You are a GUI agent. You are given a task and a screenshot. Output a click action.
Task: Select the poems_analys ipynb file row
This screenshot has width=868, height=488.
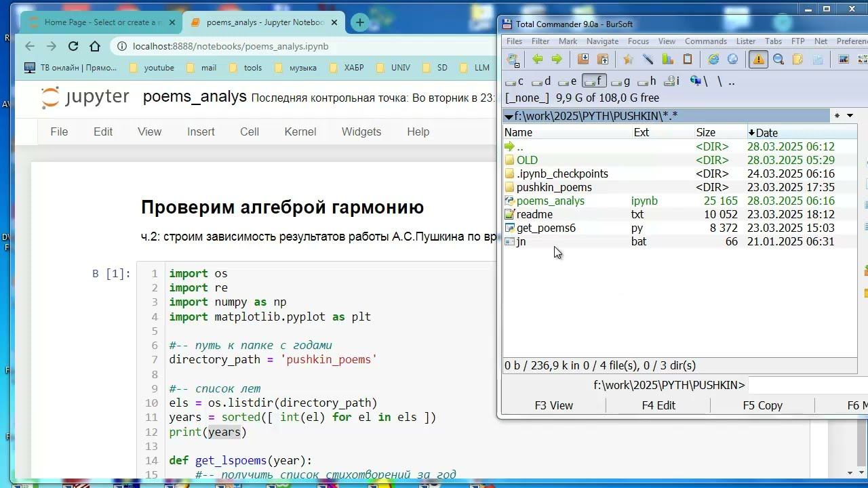tap(680, 201)
